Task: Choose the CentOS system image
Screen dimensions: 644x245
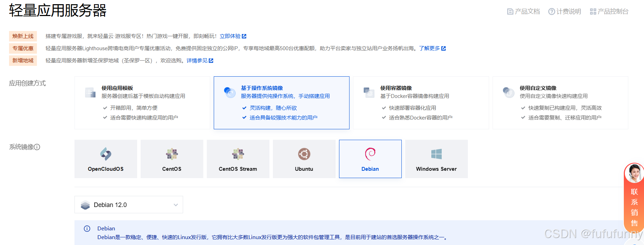Action: click(172, 159)
